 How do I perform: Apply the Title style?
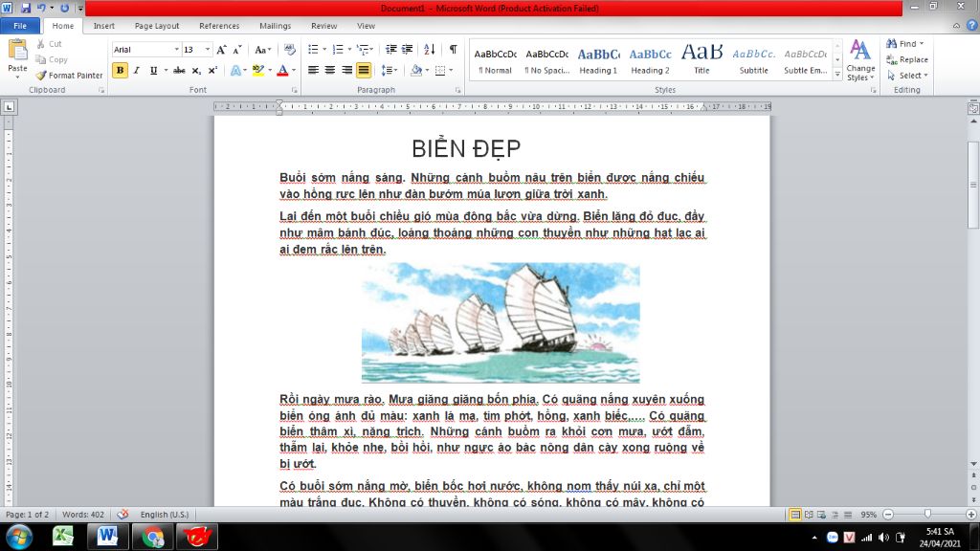(702, 60)
